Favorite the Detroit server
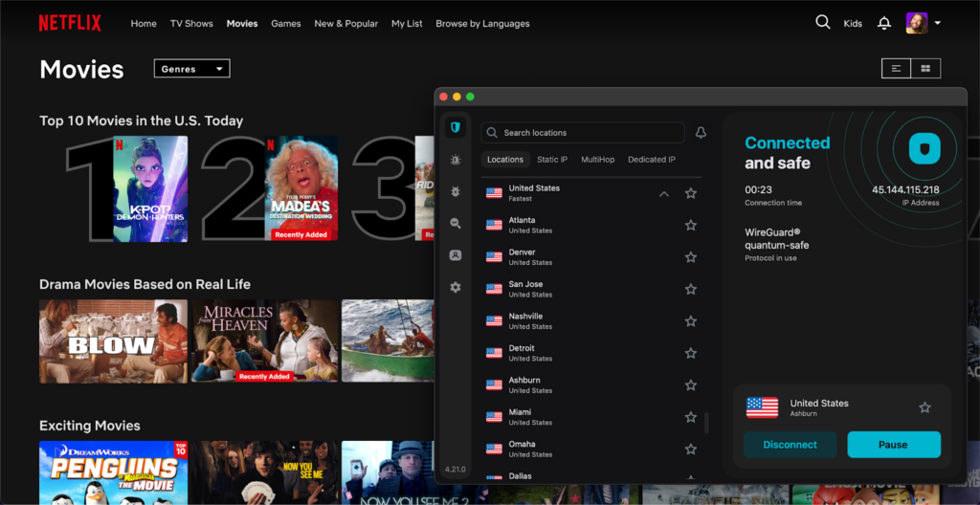This screenshot has height=505, width=980. (x=691, y=353)
